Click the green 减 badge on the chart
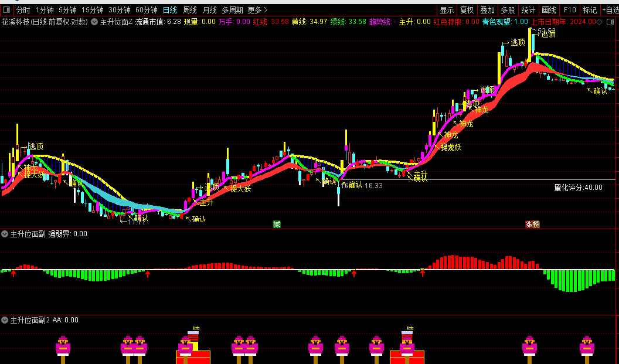Viewport: 619px width, 364px height. pos(277,224)
